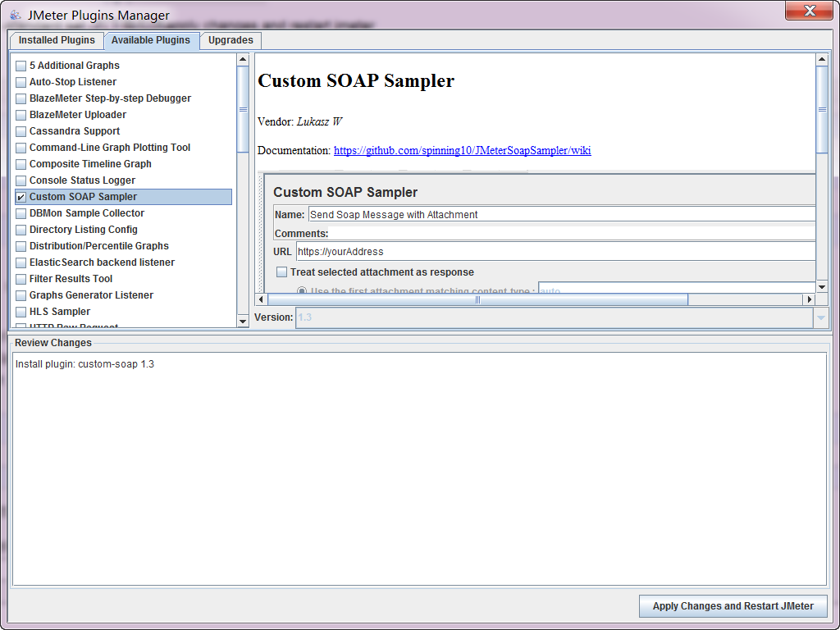Click description pane scroll-right arrow
This screenshot has height=630, width=840.
pyautogui.click(x=810, y=299)
